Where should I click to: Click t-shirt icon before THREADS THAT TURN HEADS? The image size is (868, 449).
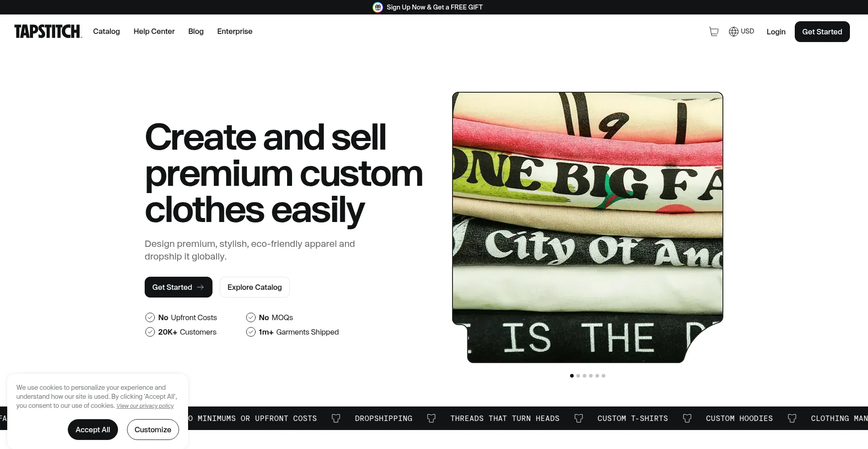431,418
